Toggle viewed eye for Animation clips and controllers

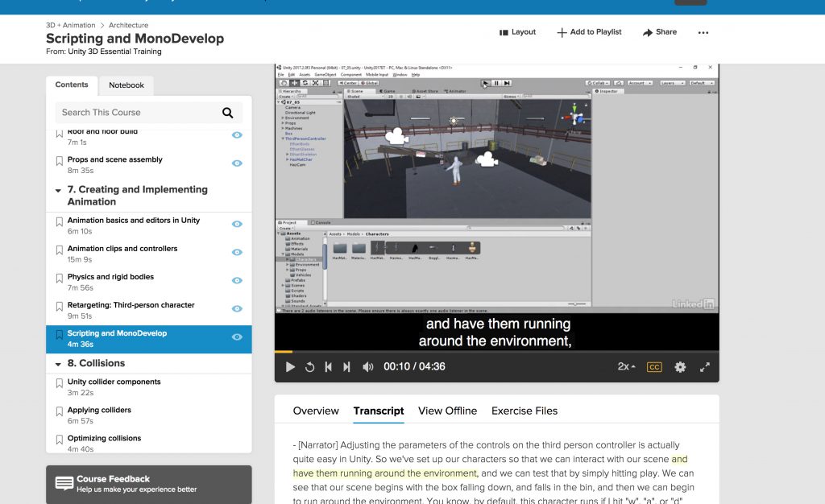click(238, 252)
